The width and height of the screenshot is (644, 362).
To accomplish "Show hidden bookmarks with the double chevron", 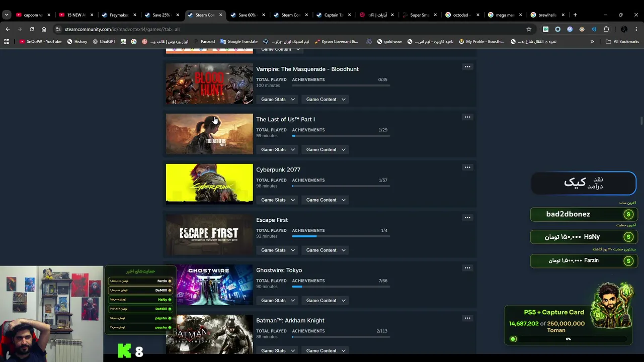I will click(x=592, y=42).
